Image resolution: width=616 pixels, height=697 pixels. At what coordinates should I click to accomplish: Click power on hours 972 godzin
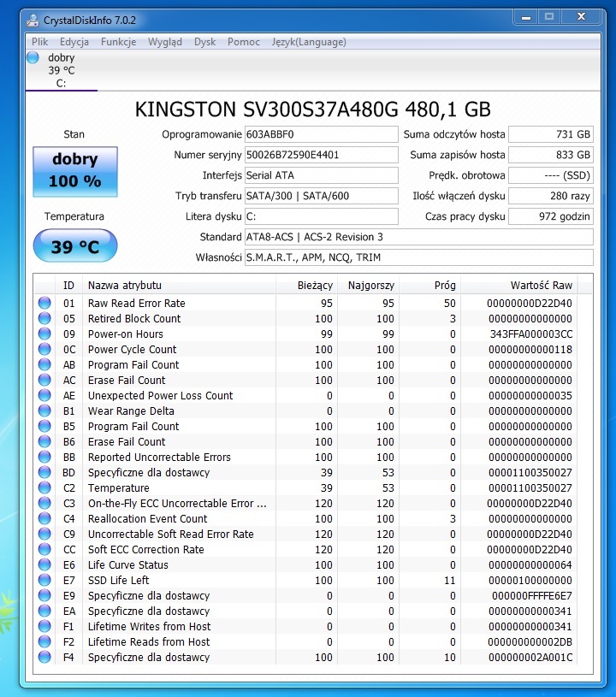(551, 216)
